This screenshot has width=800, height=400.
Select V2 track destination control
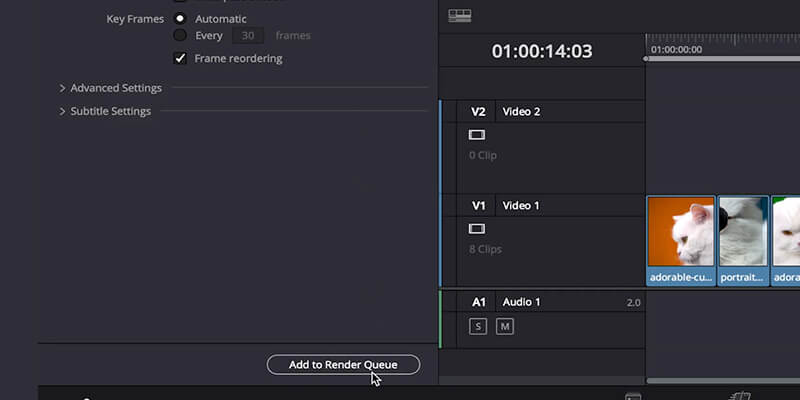[478, 112]
